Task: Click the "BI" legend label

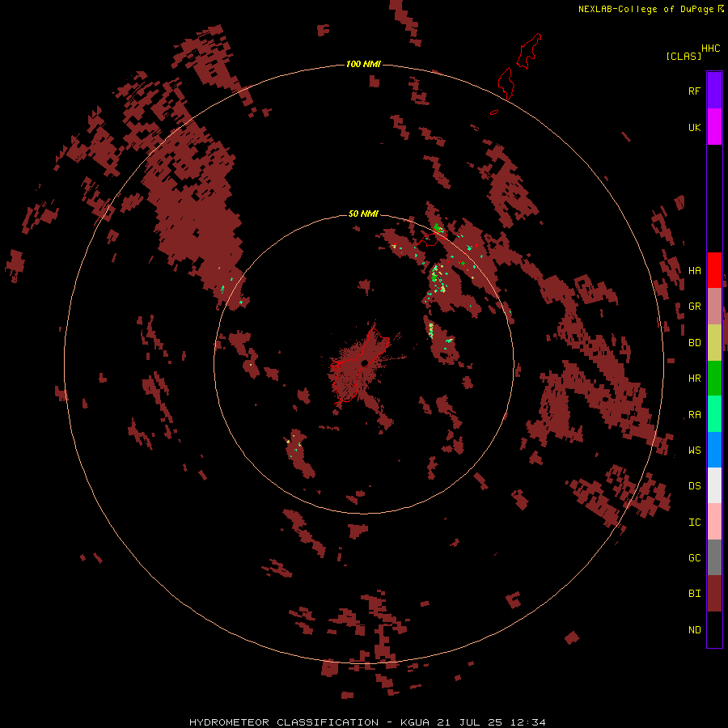Action: 694,594
